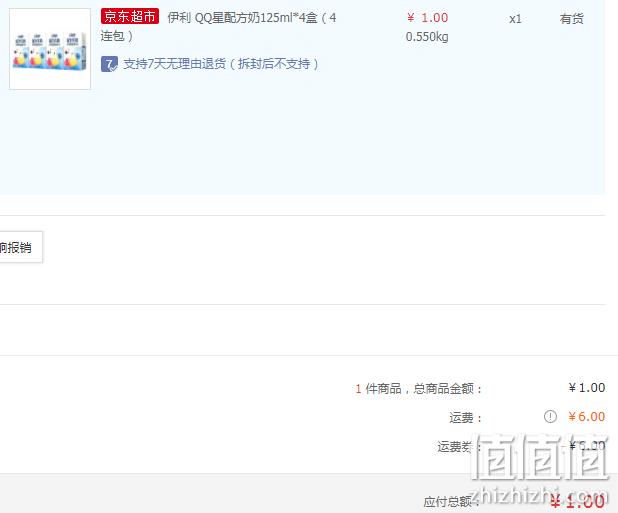This screenshot has height=513, width=618.
Task: Open the Yili QQ Star milk product thumbnail
Action: (x=50, y=49)
